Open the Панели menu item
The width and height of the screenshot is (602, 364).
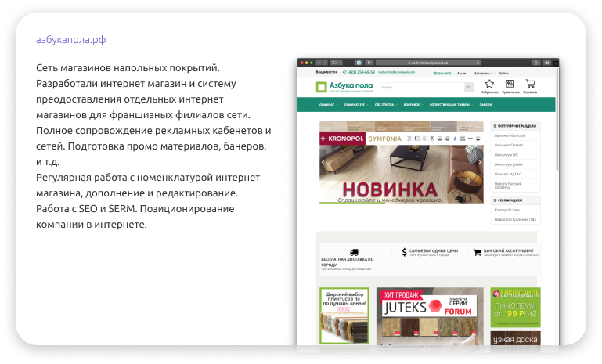point(485,104)
